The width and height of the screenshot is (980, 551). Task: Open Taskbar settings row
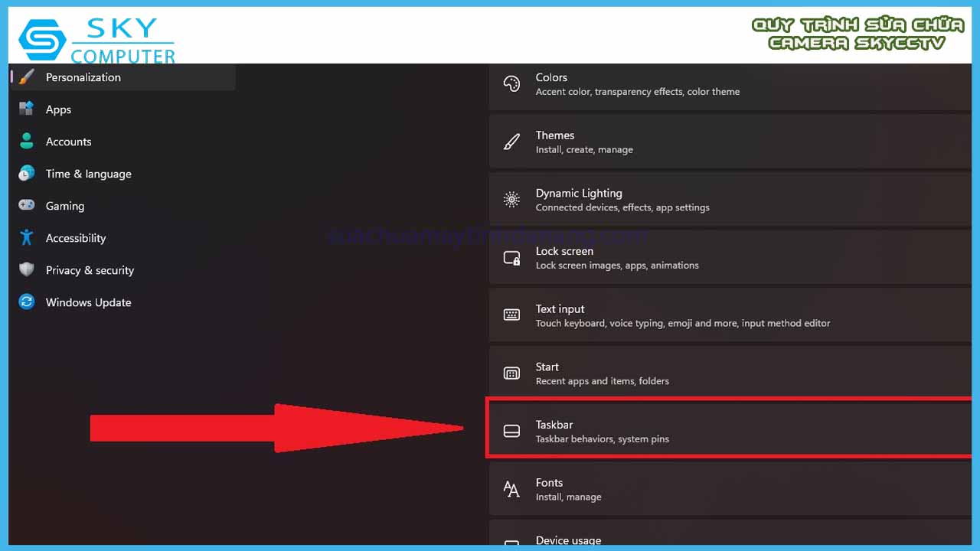pos(730,429)
